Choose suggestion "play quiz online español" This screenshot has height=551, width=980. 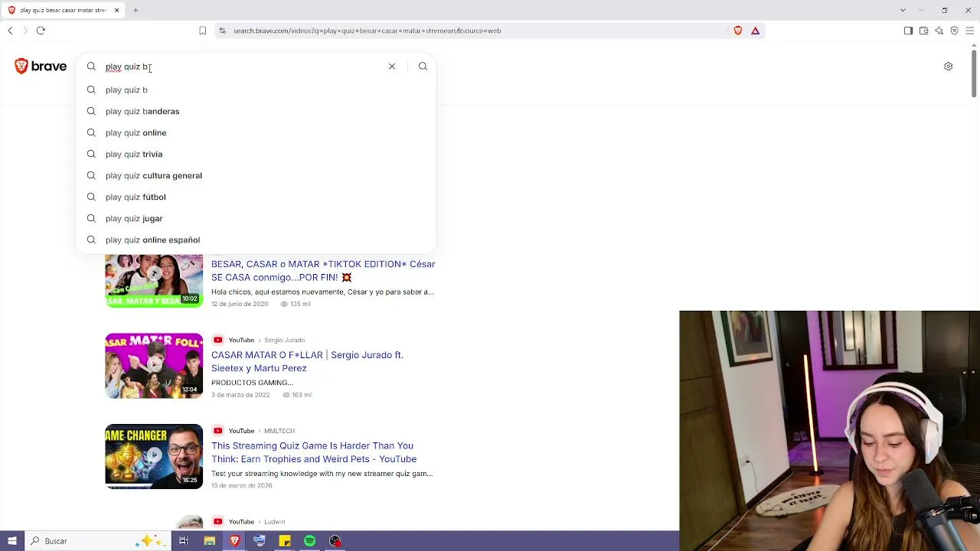(256, 240)
